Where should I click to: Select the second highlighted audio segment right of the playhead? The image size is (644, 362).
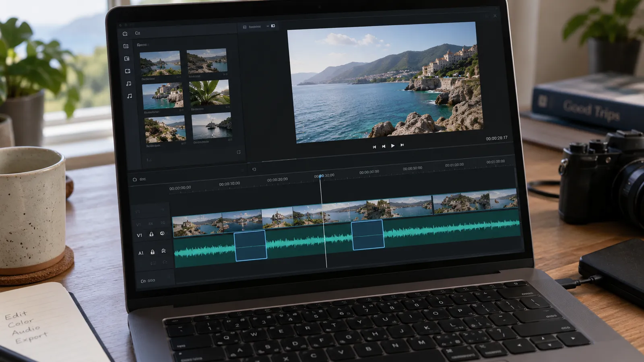[368, 234]
